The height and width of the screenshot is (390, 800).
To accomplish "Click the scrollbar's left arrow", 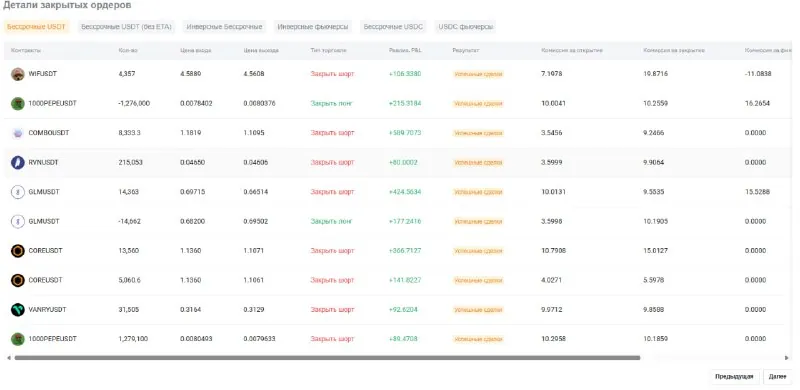I will pos(9,358).
